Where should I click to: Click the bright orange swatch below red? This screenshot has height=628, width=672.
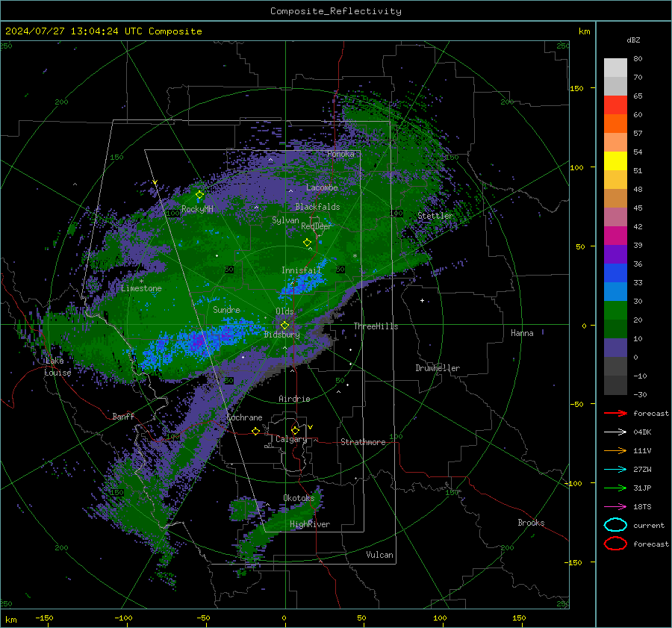pos(615,124)
